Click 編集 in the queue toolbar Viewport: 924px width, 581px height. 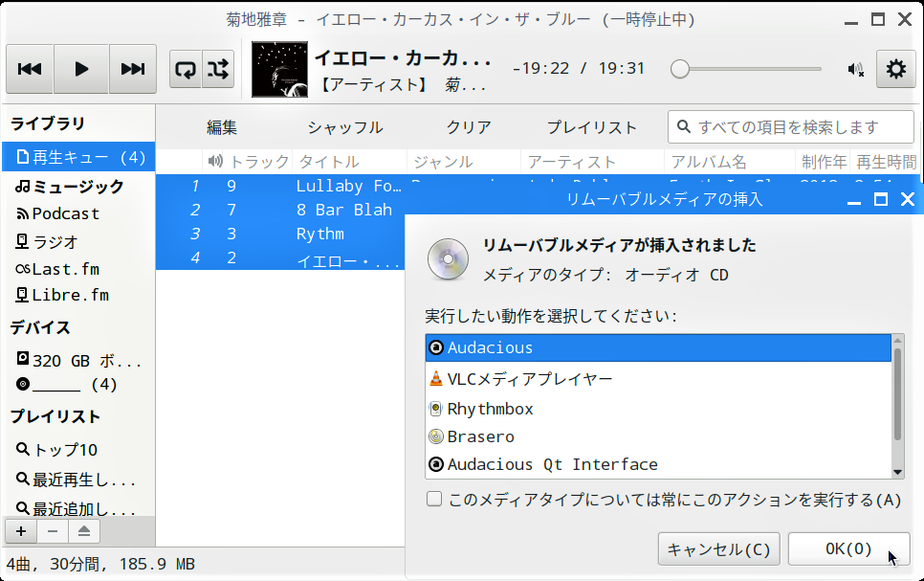click(222, 127)
